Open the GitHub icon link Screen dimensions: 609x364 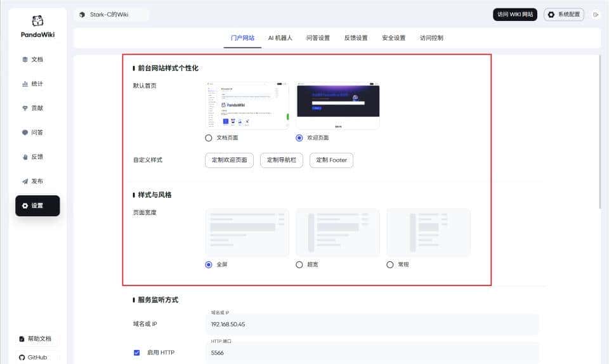[x=22, y=358]
